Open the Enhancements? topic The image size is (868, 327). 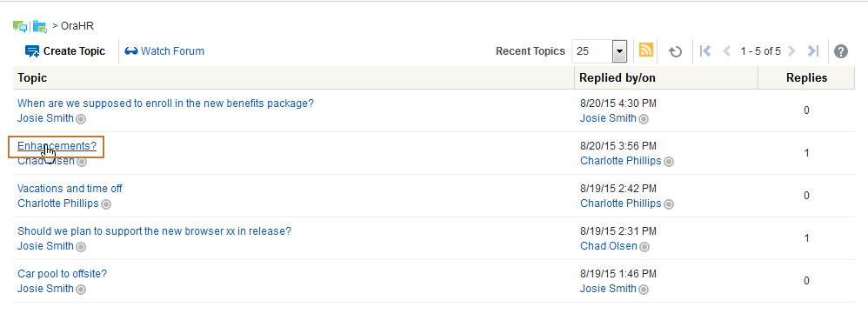[x=57, y=146]
